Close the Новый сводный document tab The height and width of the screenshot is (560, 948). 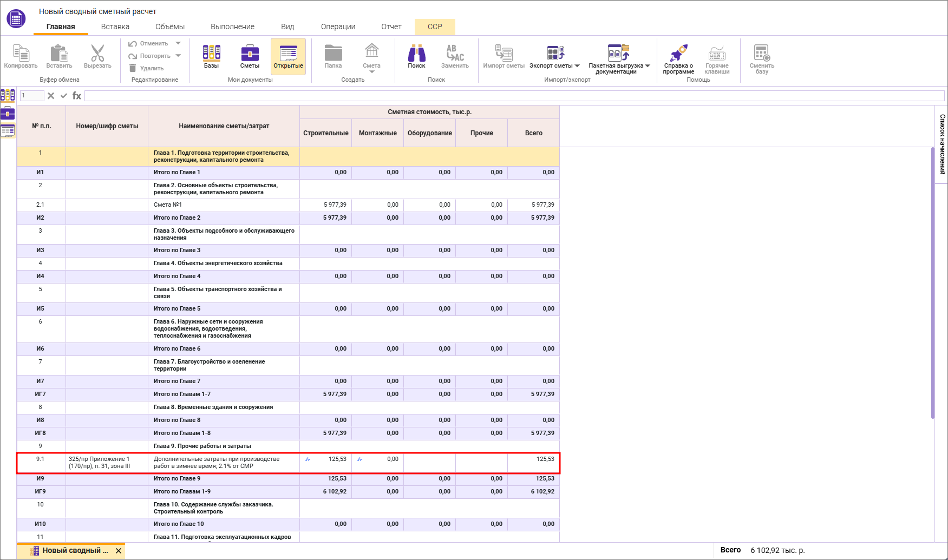pos(119,551)
